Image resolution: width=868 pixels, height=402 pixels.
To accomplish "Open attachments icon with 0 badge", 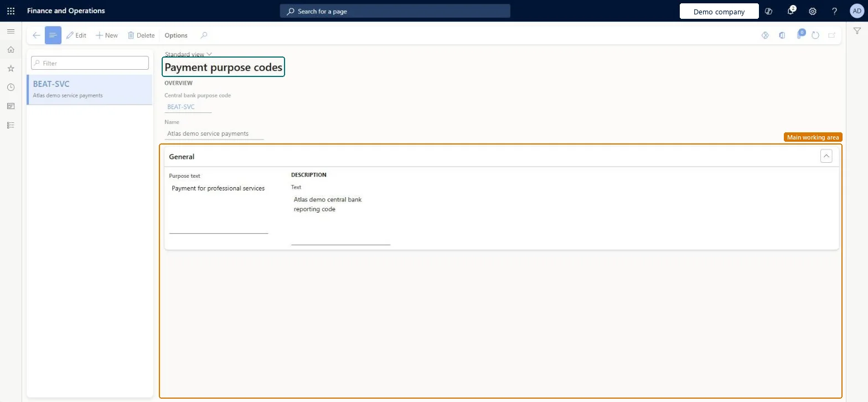I will pyautogui.click(x=800, y=35).
